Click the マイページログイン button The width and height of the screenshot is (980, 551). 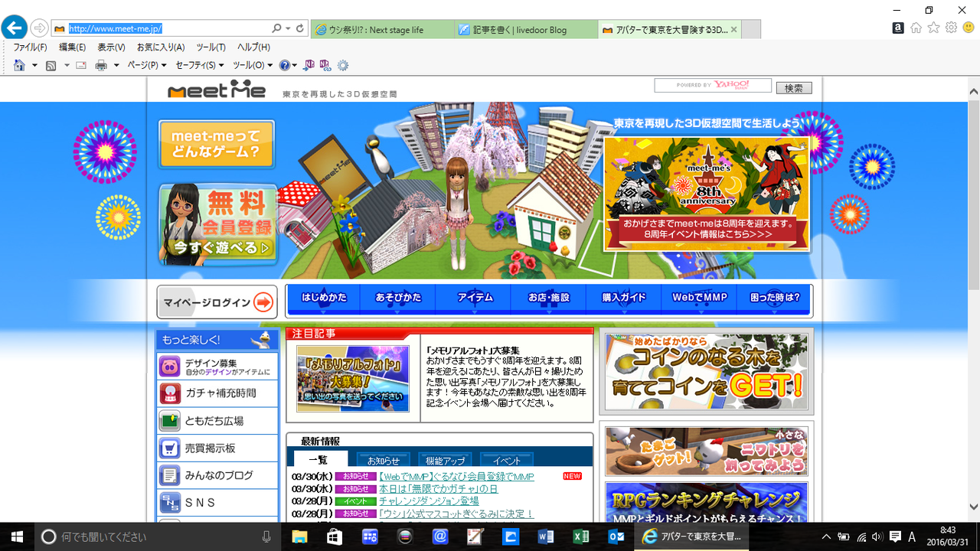tap(217, 302)
